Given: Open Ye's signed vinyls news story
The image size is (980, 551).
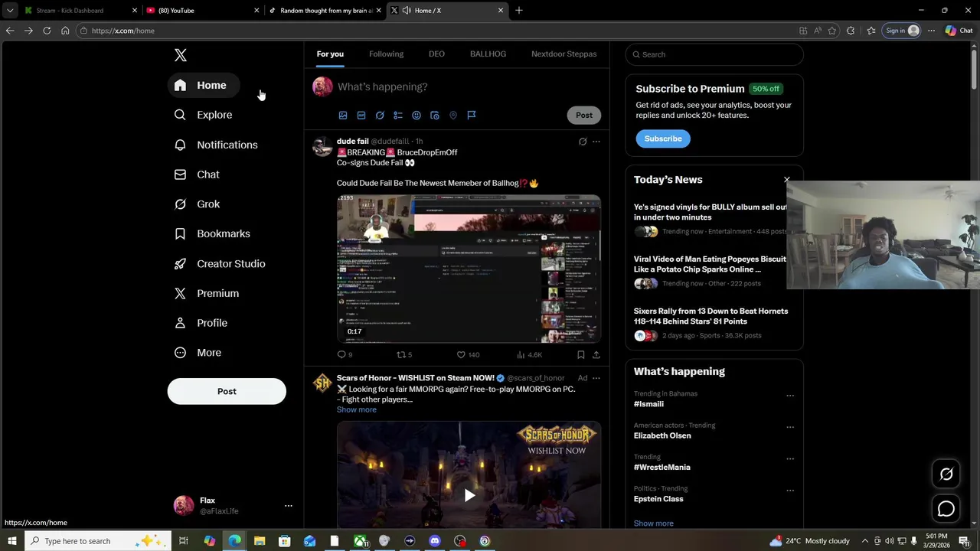Looking at the screenshot, I should (710, 218).
